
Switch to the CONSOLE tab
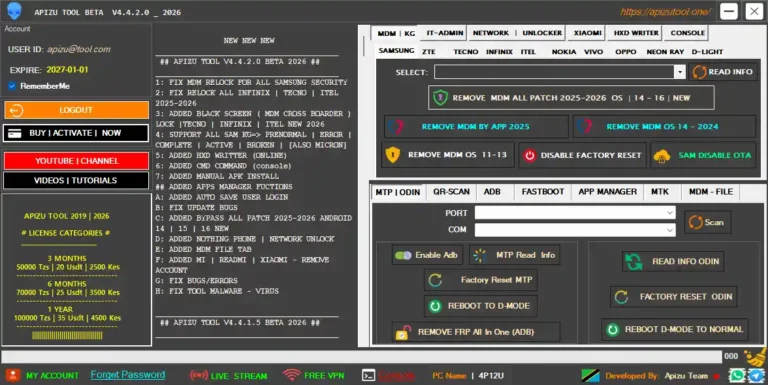[x=687, y=33]
